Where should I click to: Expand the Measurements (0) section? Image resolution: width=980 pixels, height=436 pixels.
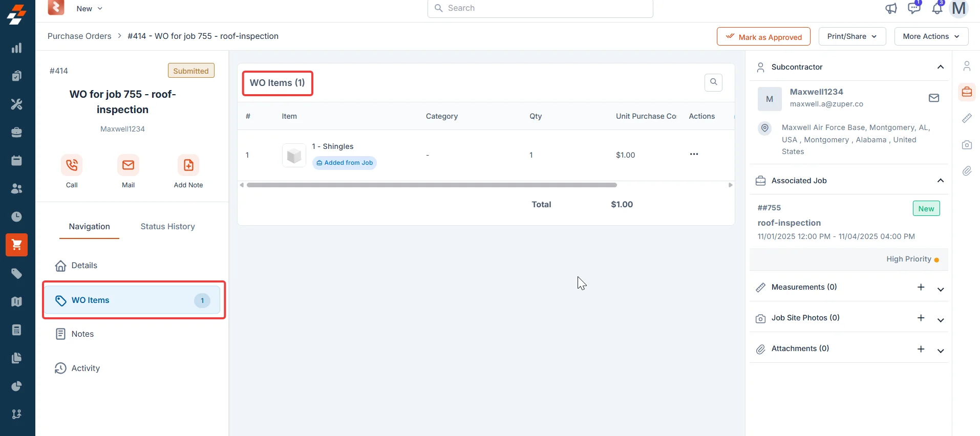pyautogui.click(x=941, y=289)
